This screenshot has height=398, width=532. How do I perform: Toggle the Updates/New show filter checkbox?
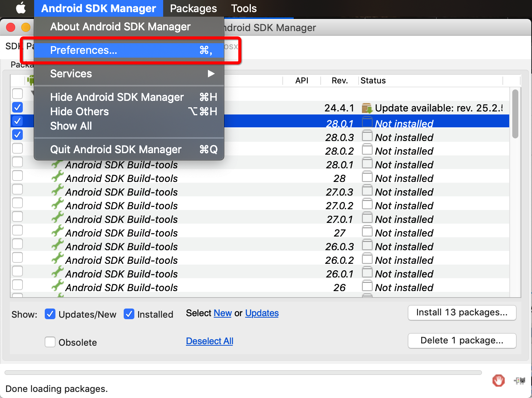[50, 314]
